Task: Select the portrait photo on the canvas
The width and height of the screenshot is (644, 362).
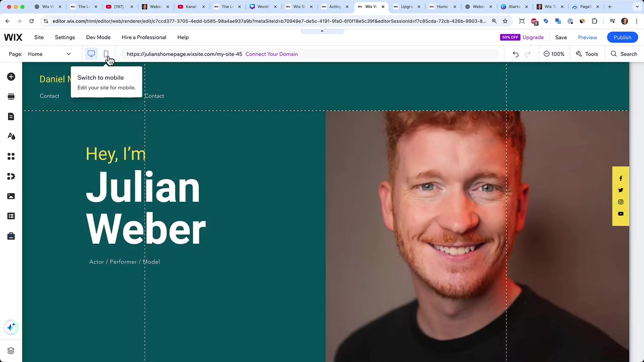Action: tap(477, 236)
